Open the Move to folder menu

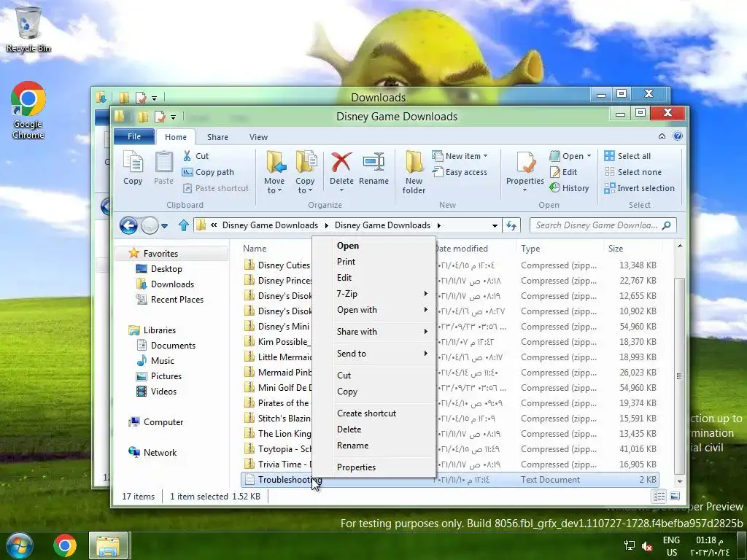[275, 172]
